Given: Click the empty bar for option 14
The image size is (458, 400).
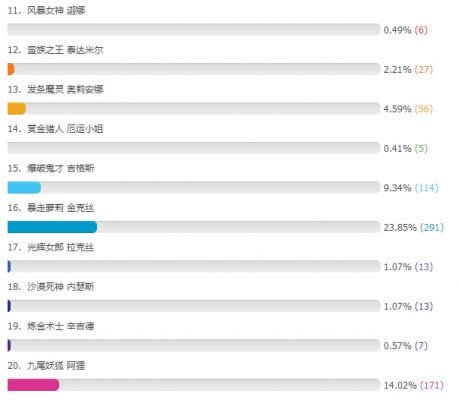Looking at the screenshot, I should [x=194, y=148].
